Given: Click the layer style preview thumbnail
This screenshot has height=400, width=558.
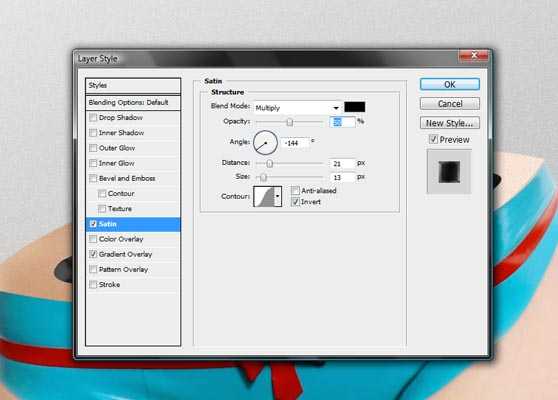Looking at the screenshot, I should point(449,172).
